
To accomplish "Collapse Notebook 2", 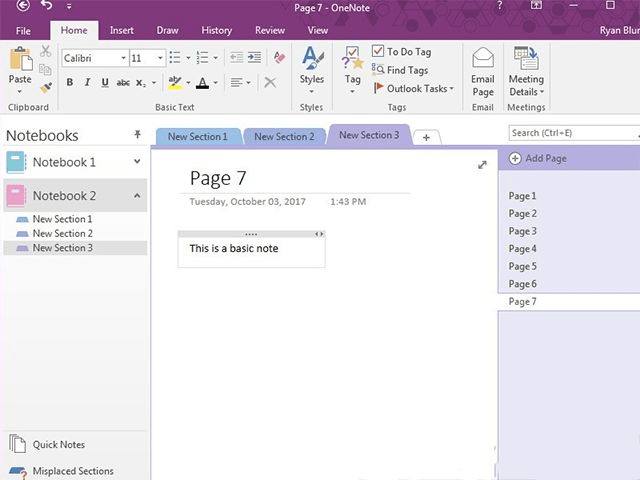I will (x=137, y=196).
